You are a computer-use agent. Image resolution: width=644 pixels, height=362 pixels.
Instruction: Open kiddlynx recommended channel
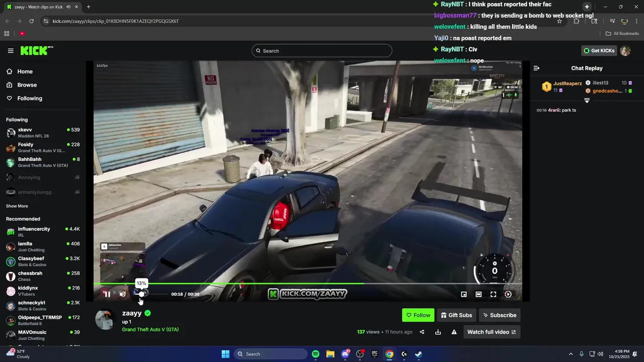pyautogui.click(x=43, y=291)
